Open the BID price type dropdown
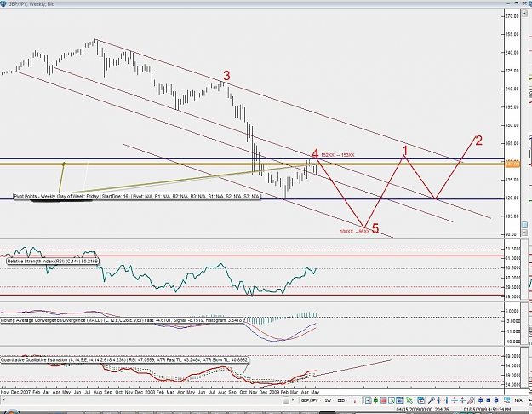The image size is (532, 414). [343, 400]
